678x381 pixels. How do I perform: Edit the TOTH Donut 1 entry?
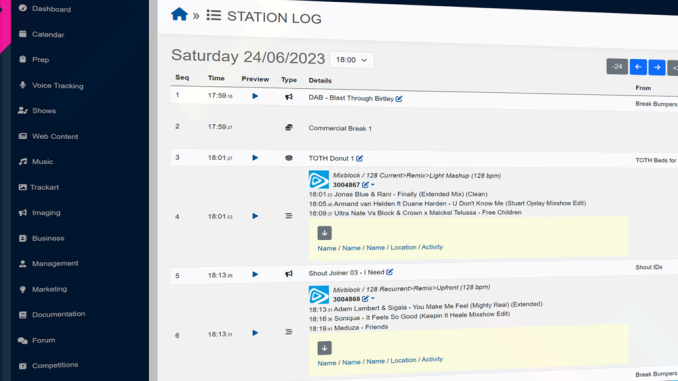click(360, 158)
